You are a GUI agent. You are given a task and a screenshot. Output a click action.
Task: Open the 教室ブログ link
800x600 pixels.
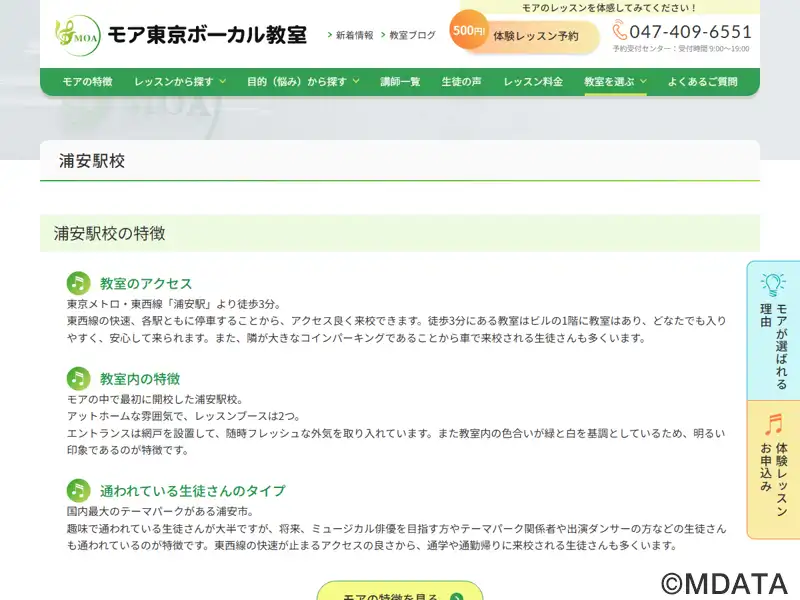click(x=411, y=35)
